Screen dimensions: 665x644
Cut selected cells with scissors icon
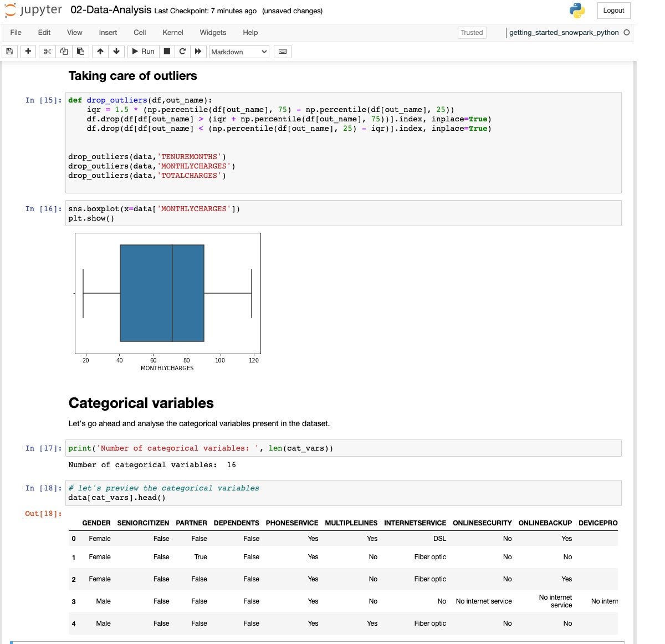coord(47,52)
